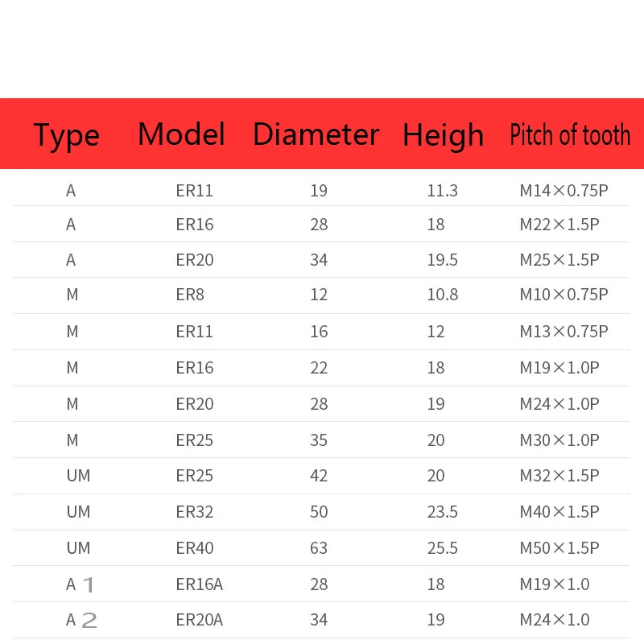Click the M10×0.75P pitch value

coord(563,295)
